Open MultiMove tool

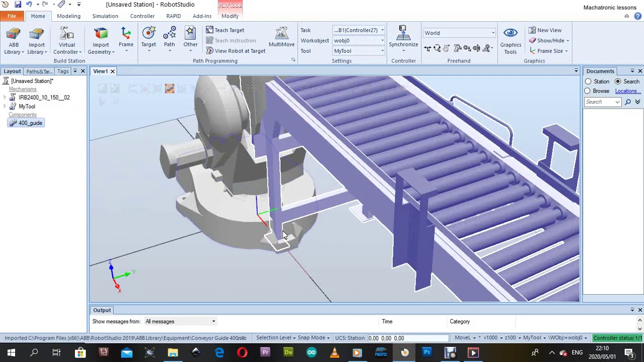coord(281,38)
